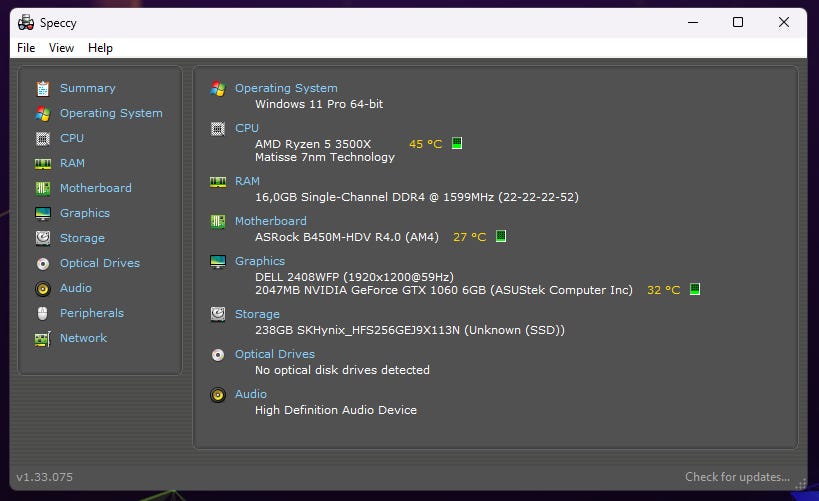
Task: Click the Operating System flag icon in sidebar
Action: coord(43,113)
